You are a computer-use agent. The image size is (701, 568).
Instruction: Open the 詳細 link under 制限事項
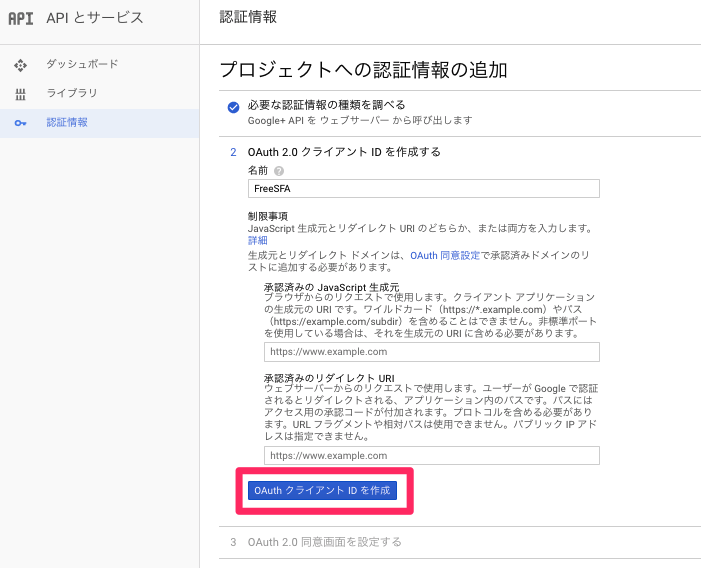pyautogui.click(x=258, y=240)
